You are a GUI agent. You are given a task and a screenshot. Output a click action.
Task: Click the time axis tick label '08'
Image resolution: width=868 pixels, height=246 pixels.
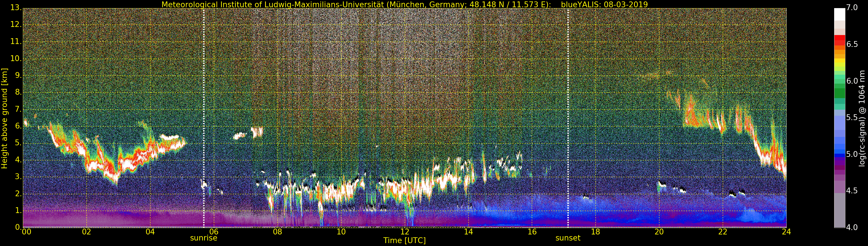pos(277,232)
